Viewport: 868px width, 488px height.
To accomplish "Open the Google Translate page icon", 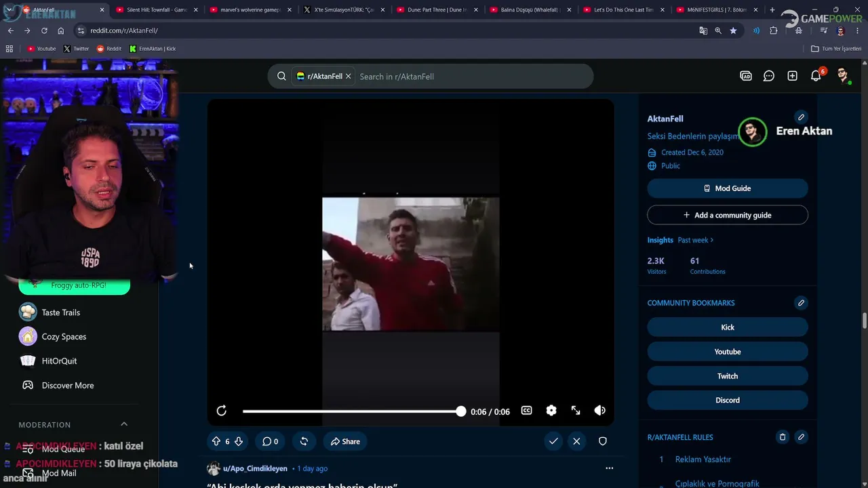I will point(703,30).
